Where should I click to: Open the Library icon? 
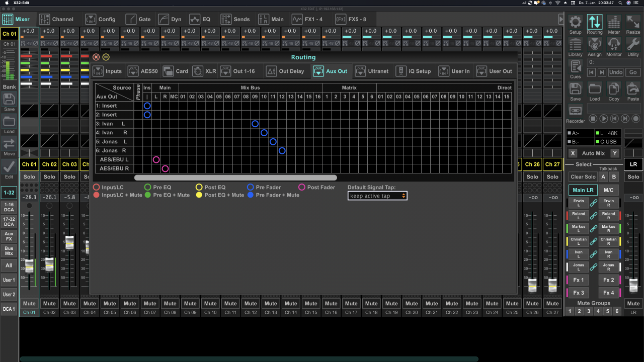[575, 44]
